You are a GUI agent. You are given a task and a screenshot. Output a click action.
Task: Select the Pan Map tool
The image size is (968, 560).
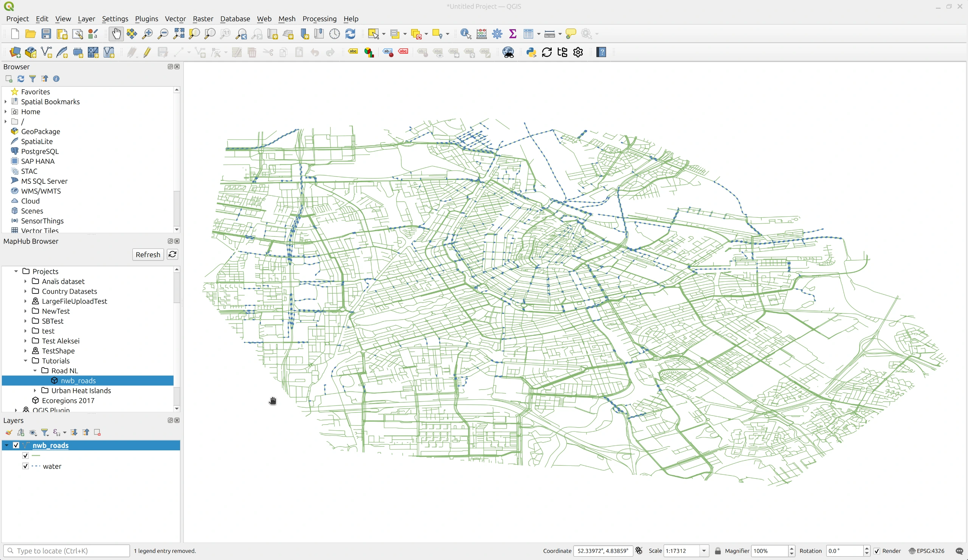116,34
